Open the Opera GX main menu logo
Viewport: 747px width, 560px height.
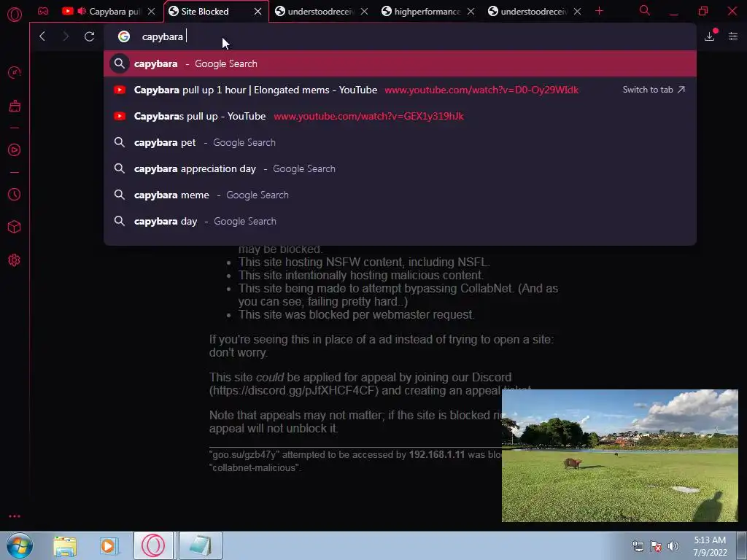(x=15, y=15)
